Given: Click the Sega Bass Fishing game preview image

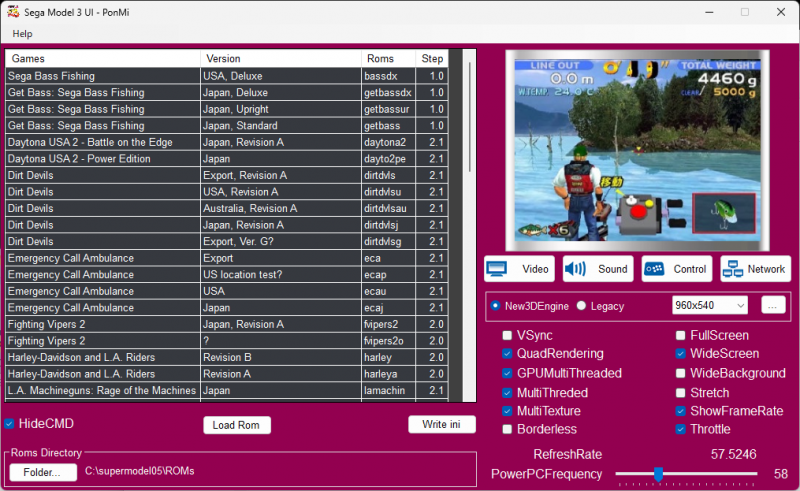Looking at the screenshot, I should tap(637, 151).
